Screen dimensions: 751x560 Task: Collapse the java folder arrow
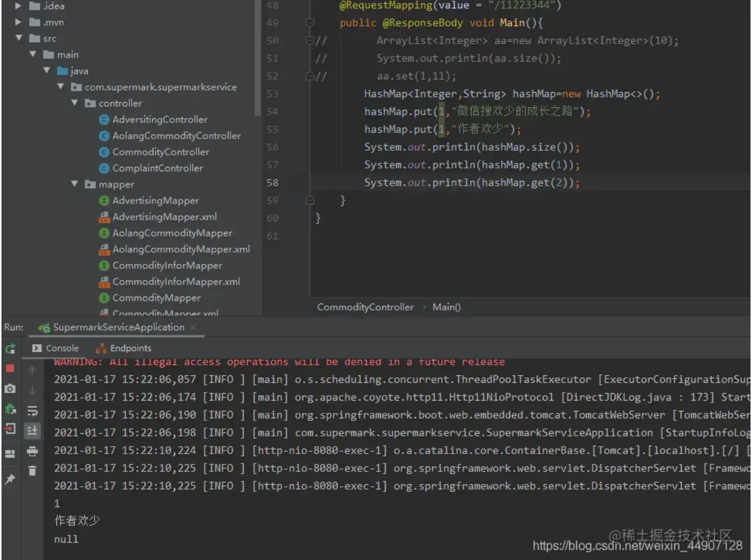pyautogui.click(x=47, y=70)
